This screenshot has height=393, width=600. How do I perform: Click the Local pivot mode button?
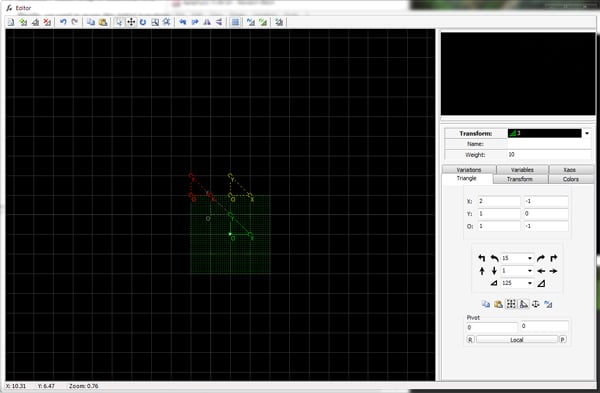pyautogui.click(x=517, y=339)
